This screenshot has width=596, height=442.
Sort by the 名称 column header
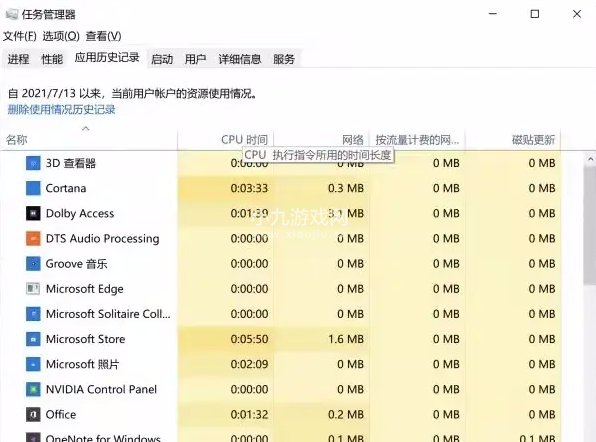pyautogui.click(x=89, y=140)
